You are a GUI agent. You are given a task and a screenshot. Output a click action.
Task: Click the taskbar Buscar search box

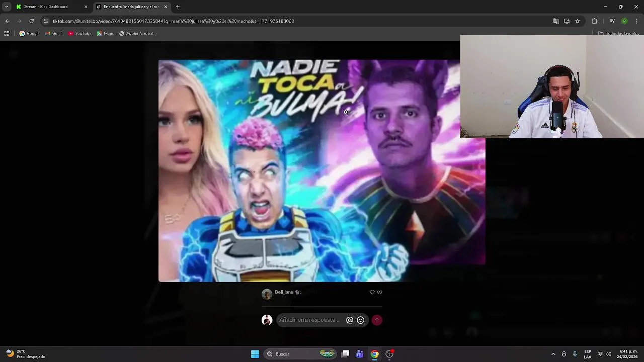(x=301, y=354)
